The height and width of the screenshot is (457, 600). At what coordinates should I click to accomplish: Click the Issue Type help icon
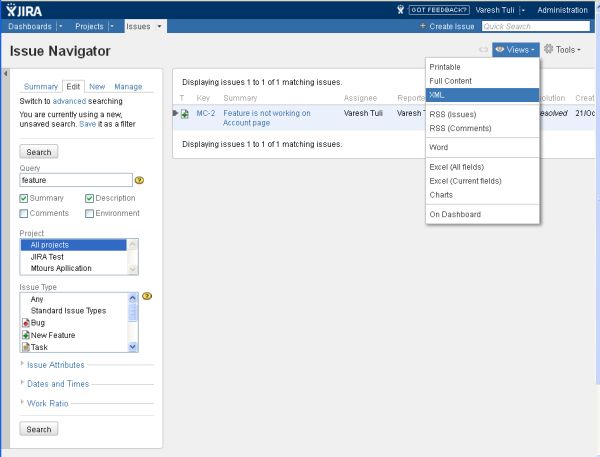pos(147,296)
